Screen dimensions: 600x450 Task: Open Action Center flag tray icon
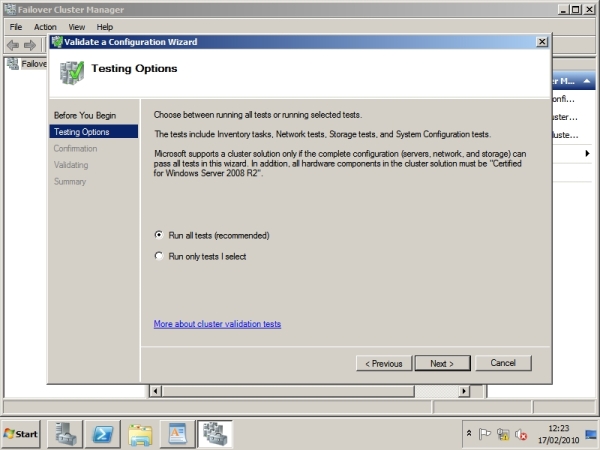[x=484, y=434]
